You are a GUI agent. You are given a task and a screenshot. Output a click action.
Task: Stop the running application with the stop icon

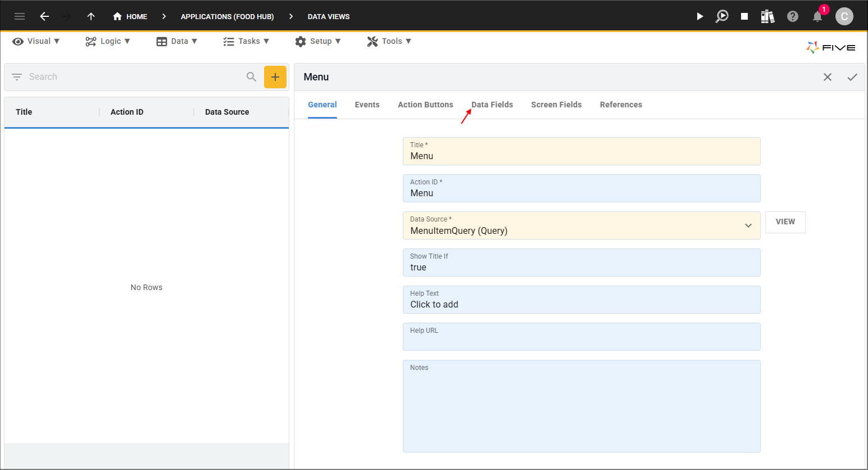click(744, 16)
